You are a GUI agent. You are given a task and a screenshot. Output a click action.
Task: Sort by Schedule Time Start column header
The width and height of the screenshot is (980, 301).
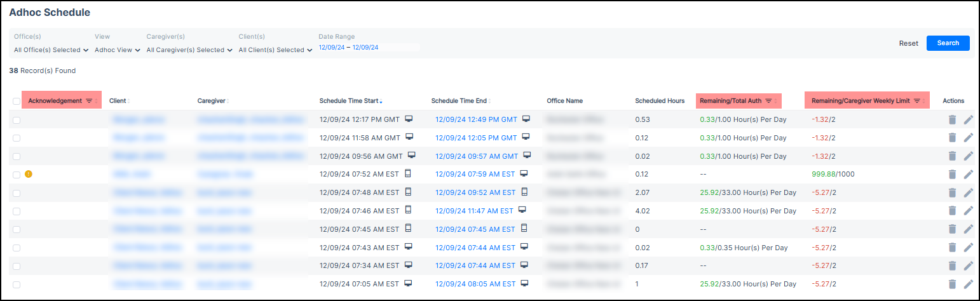pos(351,101)
